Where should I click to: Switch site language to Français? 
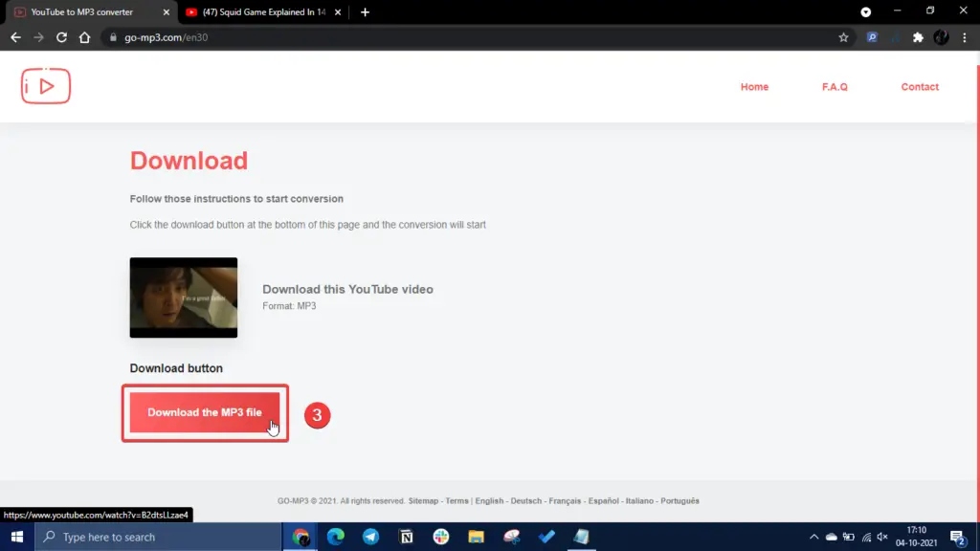tap(565, 501)
